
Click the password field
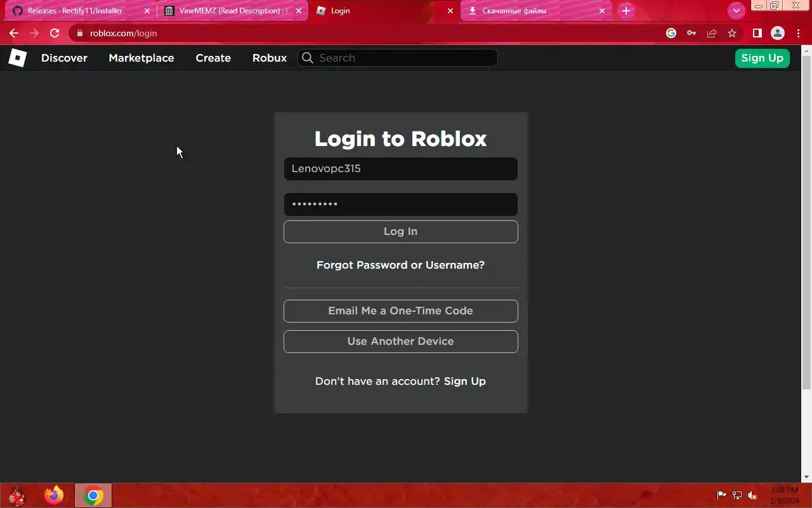401,204
